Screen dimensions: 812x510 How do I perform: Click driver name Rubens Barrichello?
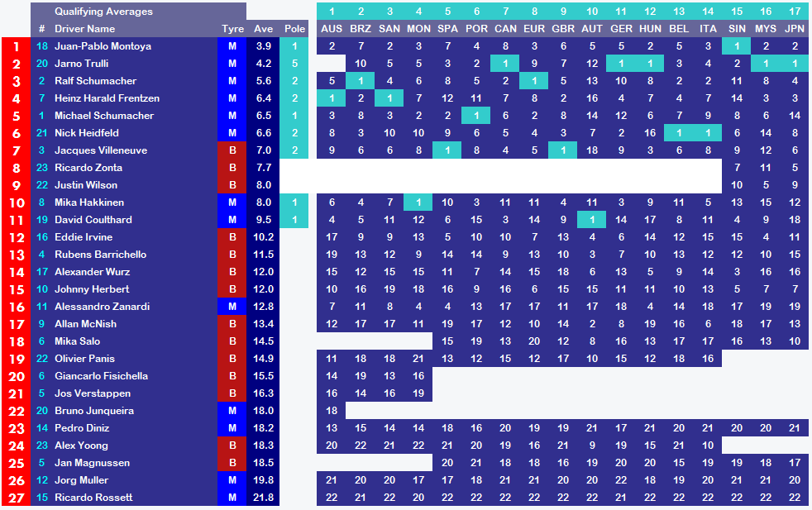tap(100, 255)
